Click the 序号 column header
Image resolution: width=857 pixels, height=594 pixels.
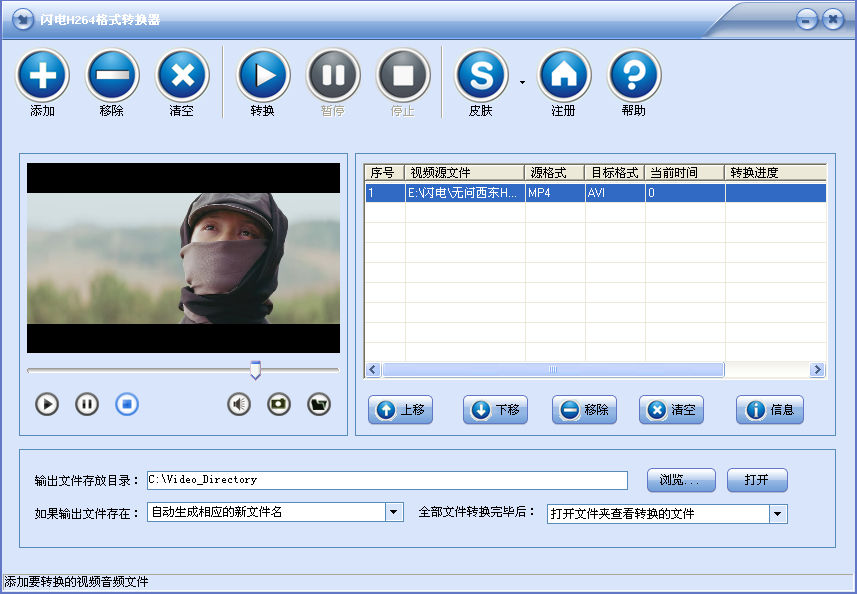pos(384,173)
